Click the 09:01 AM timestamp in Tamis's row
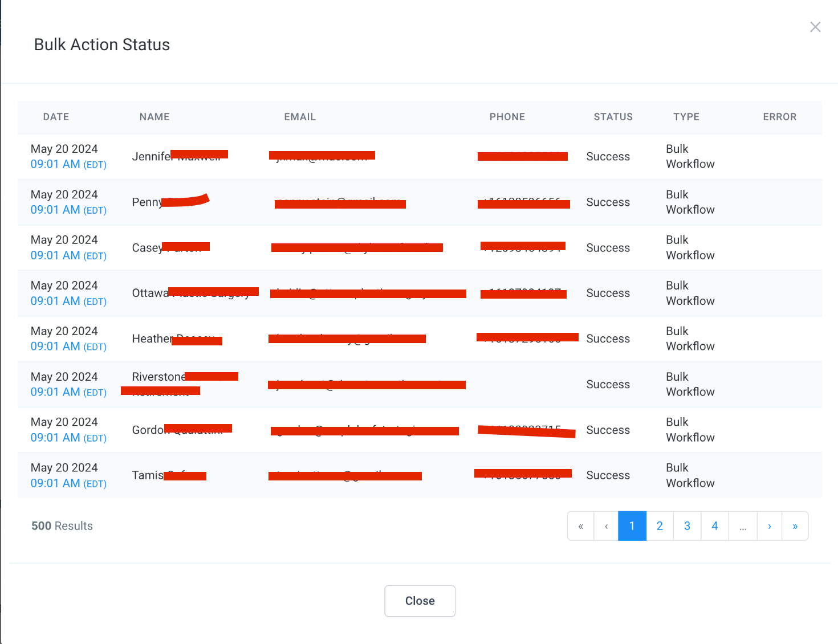Image resolution: width=838 pixels, height=644 pixels. pos(55,483)
